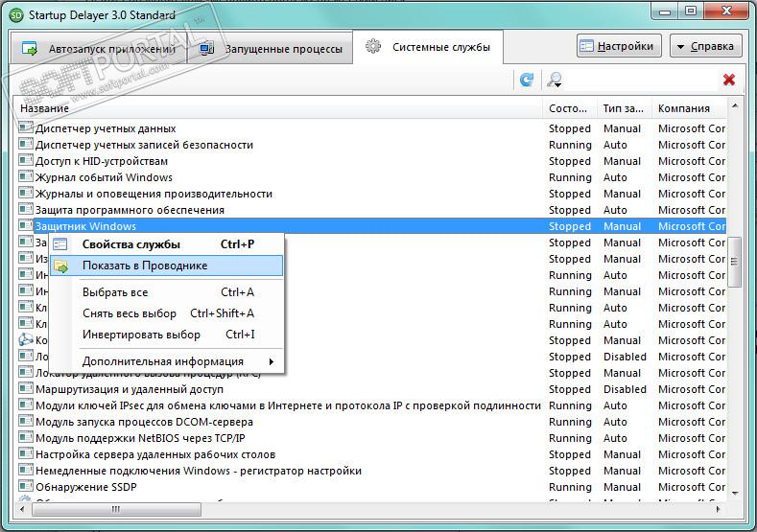Choose Снять весь выбор menu entry

(167, 313)
